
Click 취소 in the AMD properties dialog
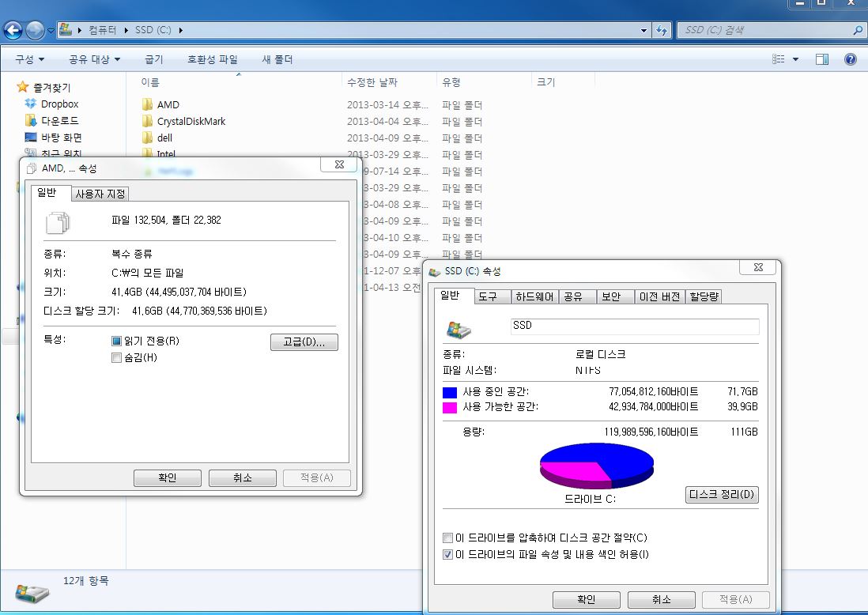click(x=243, y=477)
